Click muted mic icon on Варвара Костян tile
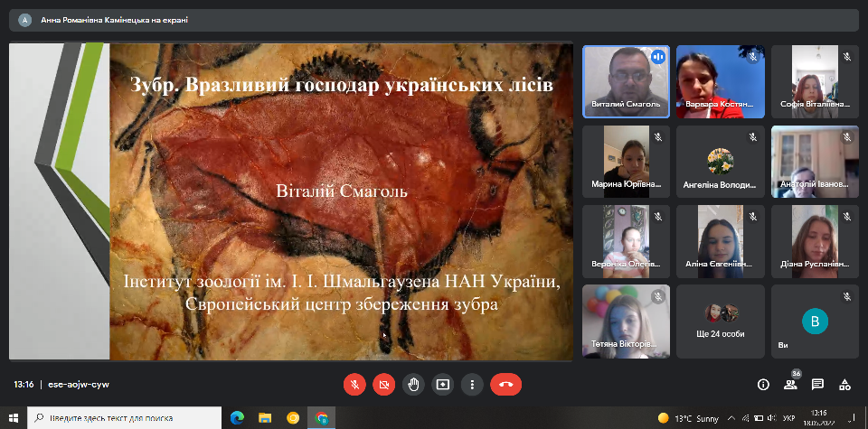This screenshot has width=868, height=429. [x=752, y=57]
